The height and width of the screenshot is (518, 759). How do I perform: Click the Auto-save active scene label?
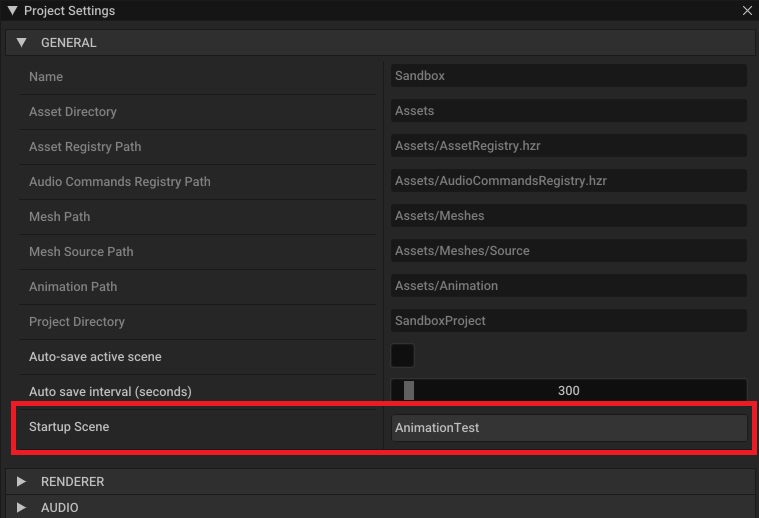point(95,357)
